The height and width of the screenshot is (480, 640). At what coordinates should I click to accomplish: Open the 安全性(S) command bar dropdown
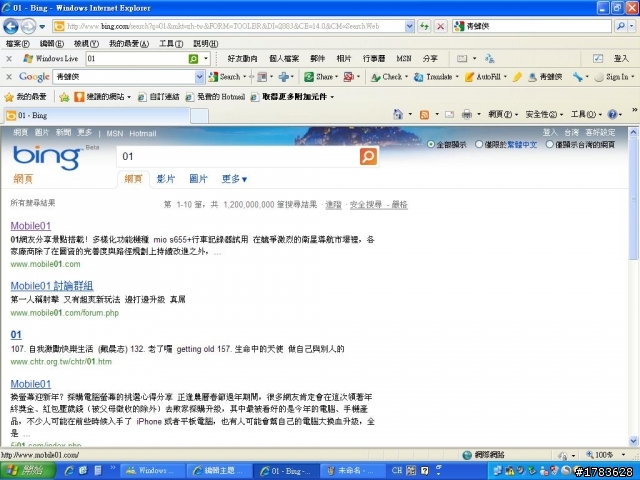tap(544, 115)
